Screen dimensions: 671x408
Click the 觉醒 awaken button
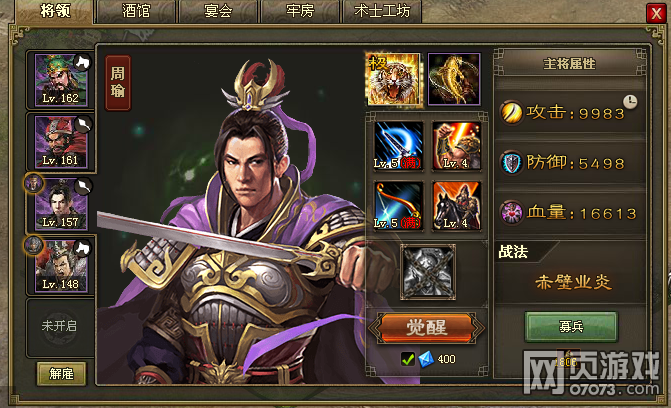(x=426, y=328)
